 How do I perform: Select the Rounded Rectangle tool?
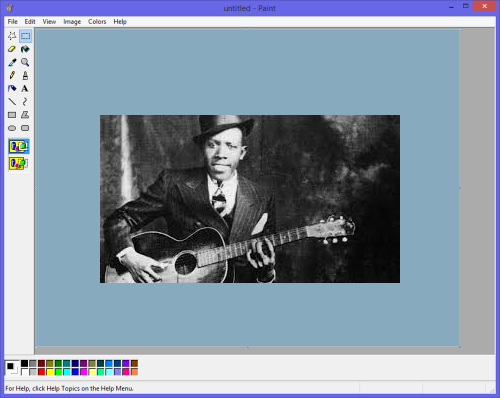25,128
